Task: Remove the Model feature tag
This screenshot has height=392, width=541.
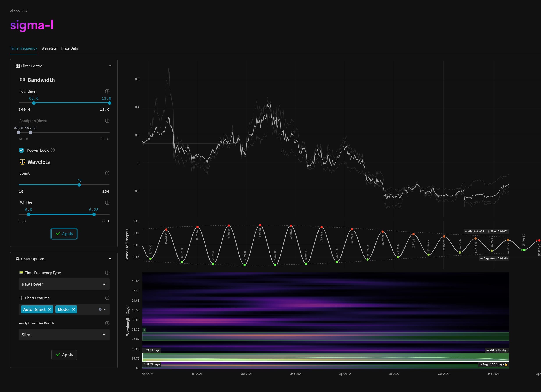Action: pyautogui.click(x=73, y=309)
